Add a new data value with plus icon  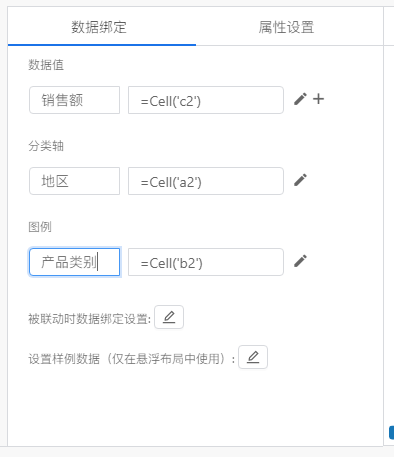pyautogui.click(x=318, y=99)
